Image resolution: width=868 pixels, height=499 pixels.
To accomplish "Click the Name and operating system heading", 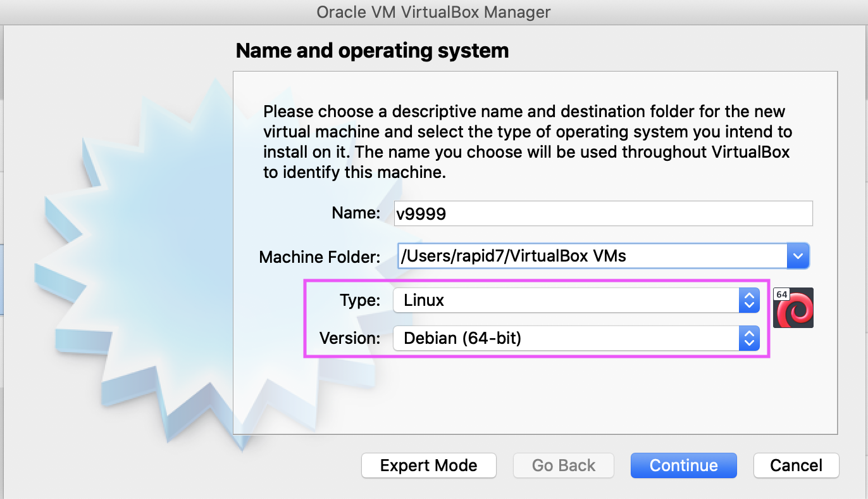I will (x=372, y=51).
